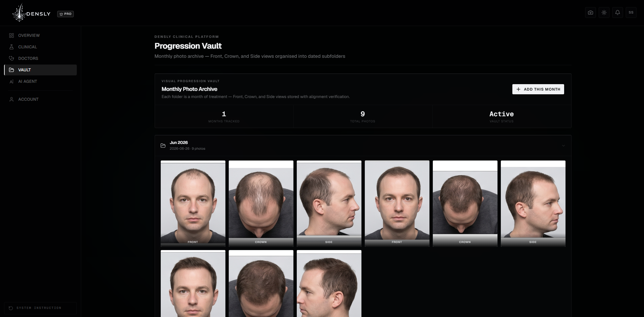
Task: Click the Jun 2026 folder icon
Action: 163,146
